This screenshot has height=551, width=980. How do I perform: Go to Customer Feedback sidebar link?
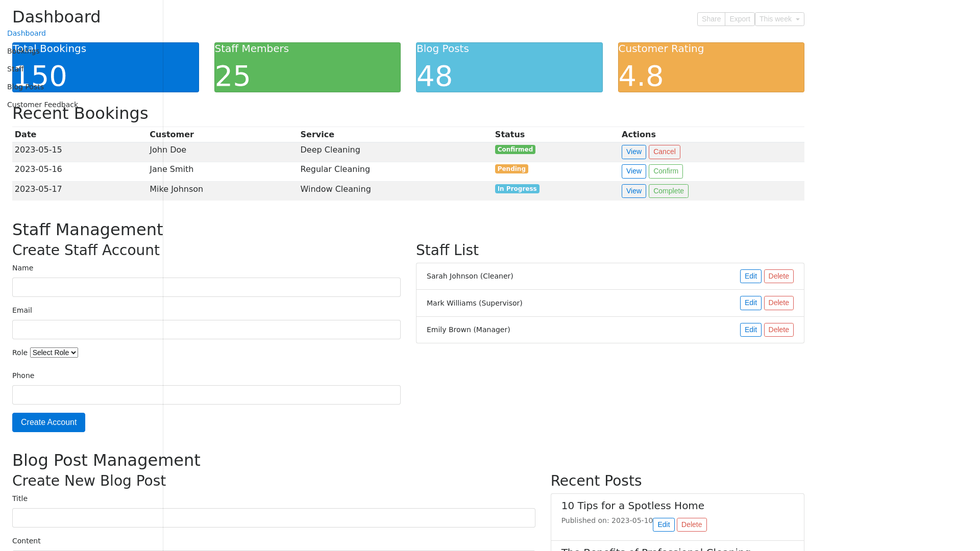point(42,105)
